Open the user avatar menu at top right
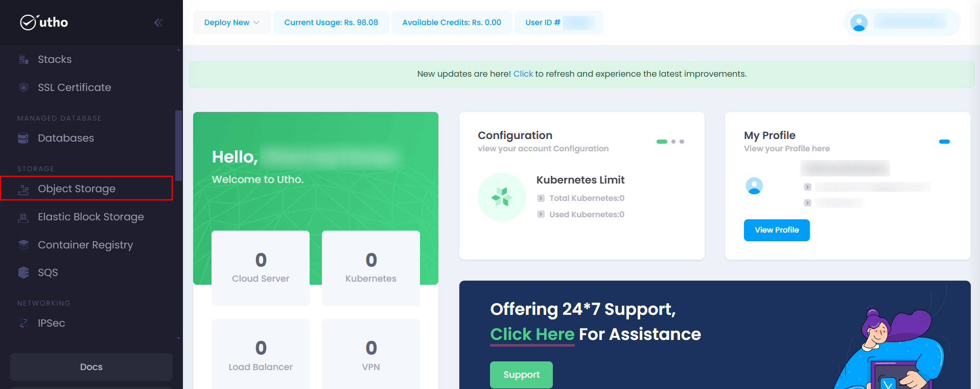 (859, 22)
